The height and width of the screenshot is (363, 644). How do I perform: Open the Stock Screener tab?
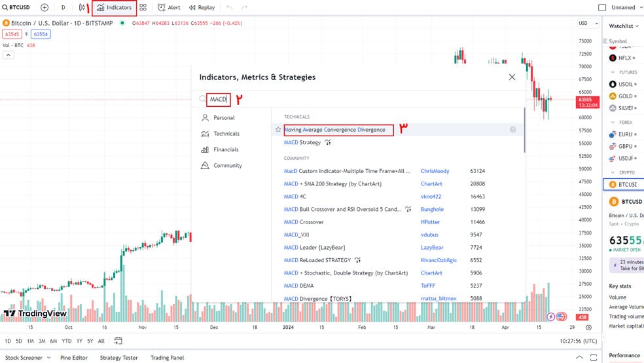coord(27,358)
